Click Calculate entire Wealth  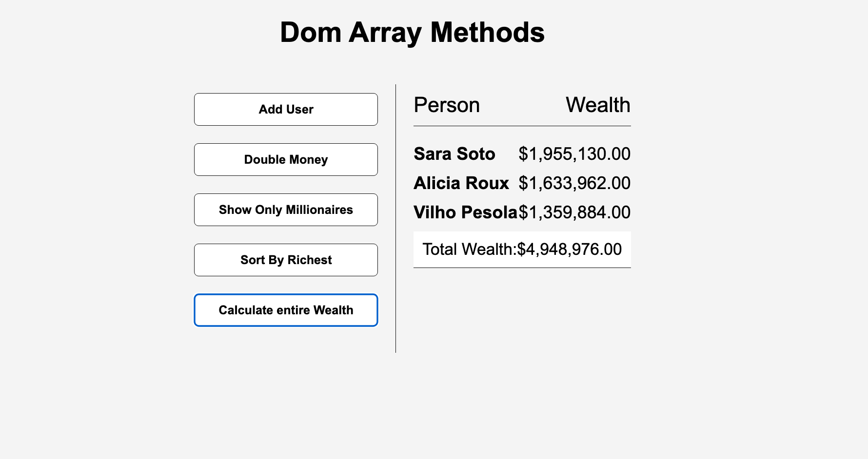tap(286, 310)
